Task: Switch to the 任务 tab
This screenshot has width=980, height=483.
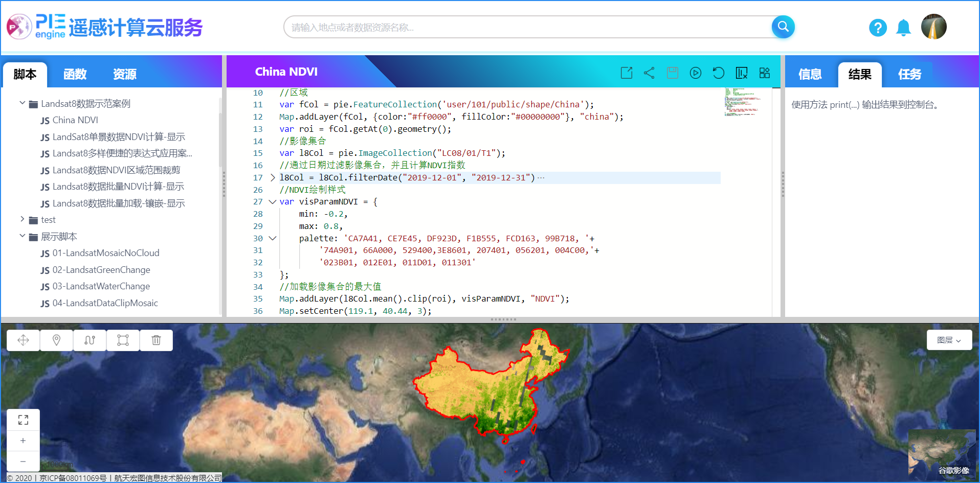Action: tap(909, 75)
